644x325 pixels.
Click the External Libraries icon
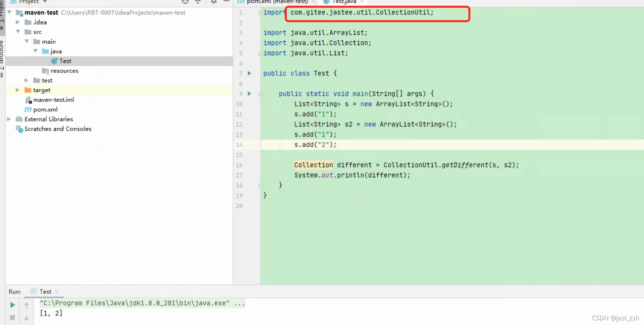19,119
